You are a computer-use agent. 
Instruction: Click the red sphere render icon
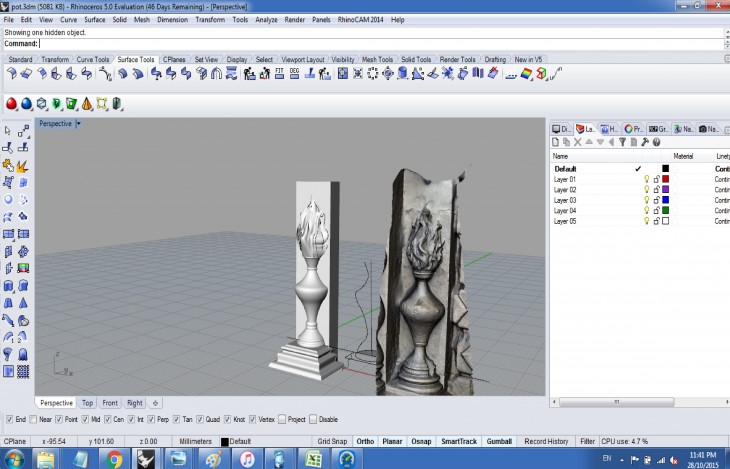[12, 103]
